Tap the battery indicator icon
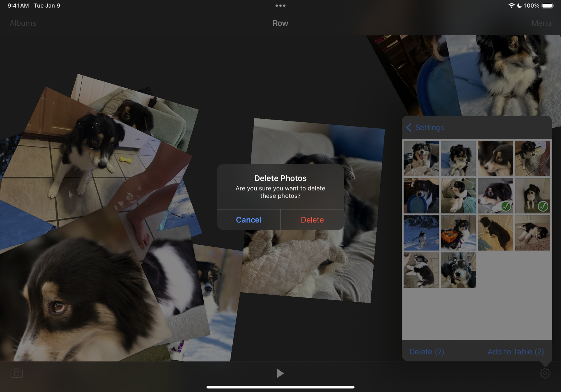This screenshot has height=392, width=561. click(x=547, y=6)
